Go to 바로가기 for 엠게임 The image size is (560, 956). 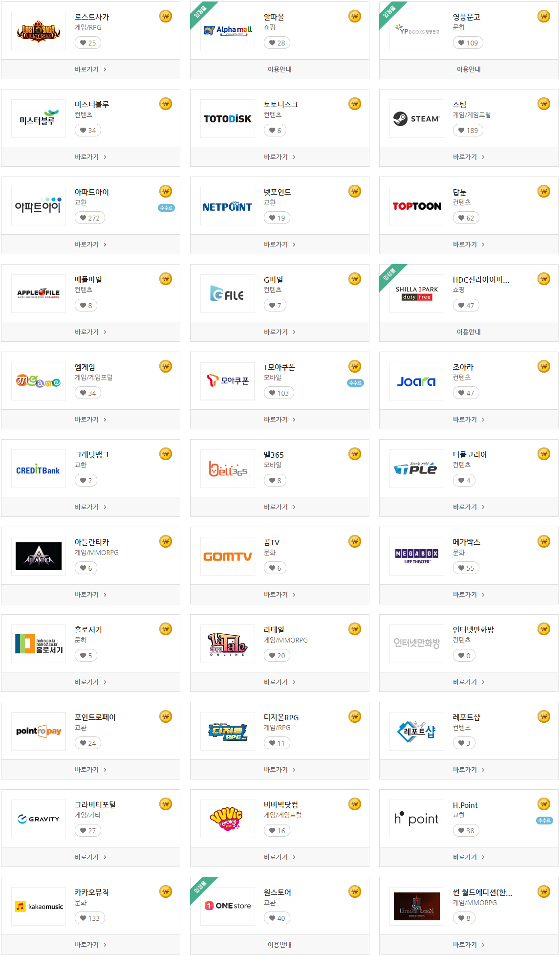click(x=90, y=420)
